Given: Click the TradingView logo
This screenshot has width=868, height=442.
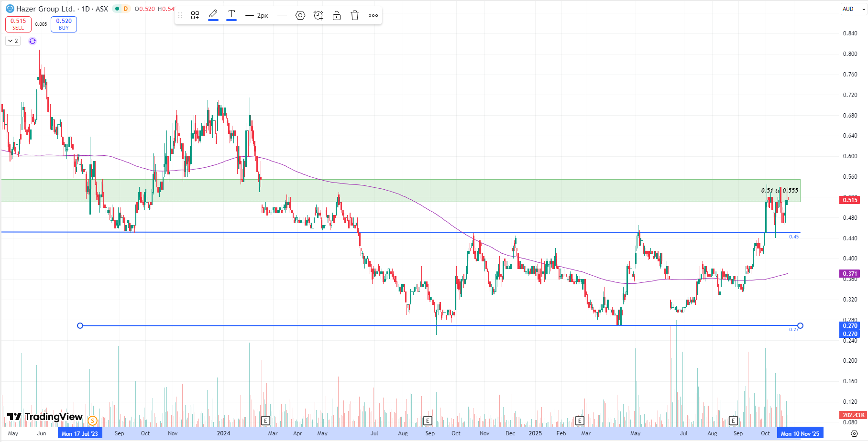Looking at the screenshot, I should (x=45, y=417).
